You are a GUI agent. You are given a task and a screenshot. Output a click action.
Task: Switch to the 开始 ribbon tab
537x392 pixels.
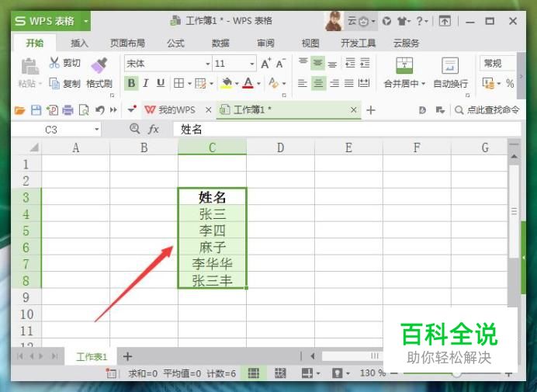[35, 43]
